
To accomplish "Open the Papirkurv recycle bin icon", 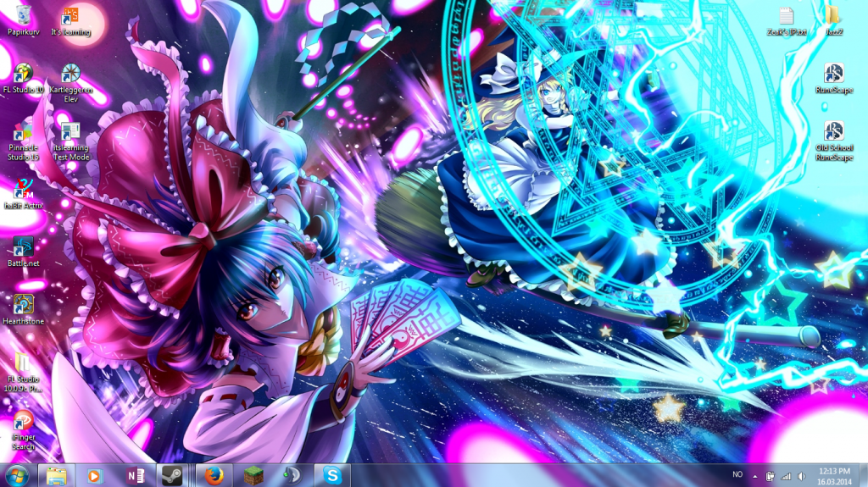I will pos(24,15).
